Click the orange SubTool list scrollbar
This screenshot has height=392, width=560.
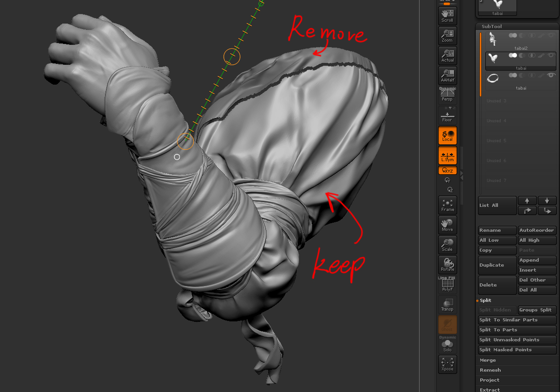click(x=480, y=64)
